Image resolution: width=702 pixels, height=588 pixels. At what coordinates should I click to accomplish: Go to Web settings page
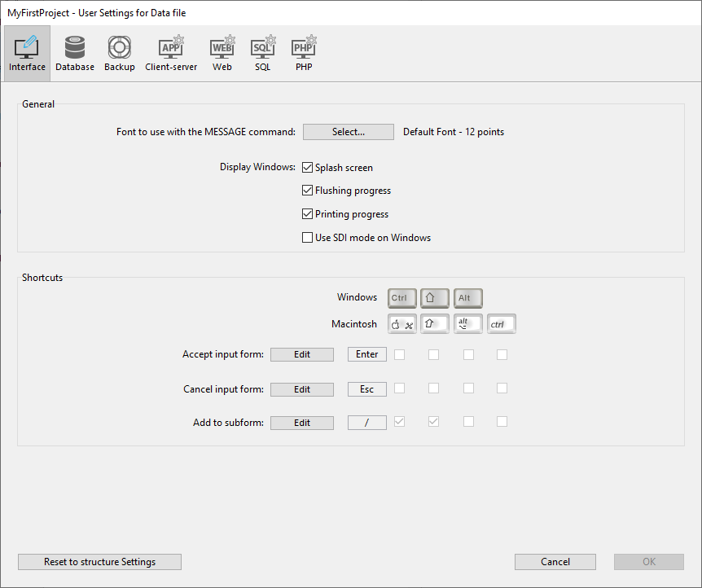[x=222, y=54]
